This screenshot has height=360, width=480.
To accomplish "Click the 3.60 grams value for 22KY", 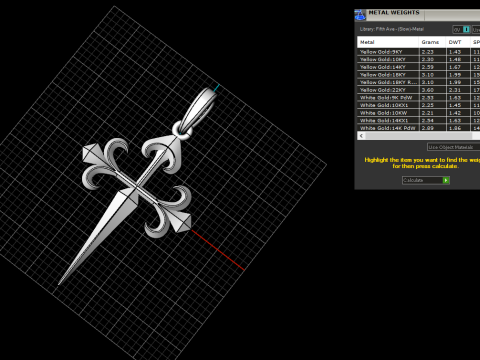I will pos(427,90).
